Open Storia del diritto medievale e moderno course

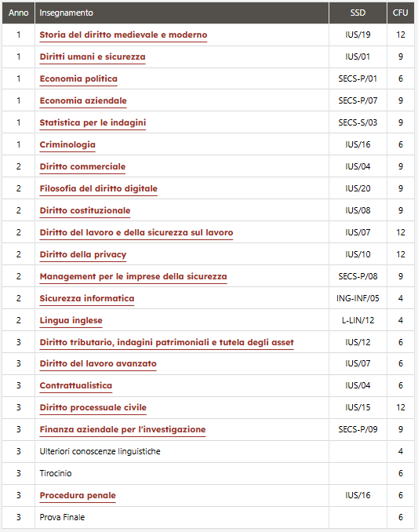pyautogui.click(x=123, y=35)
